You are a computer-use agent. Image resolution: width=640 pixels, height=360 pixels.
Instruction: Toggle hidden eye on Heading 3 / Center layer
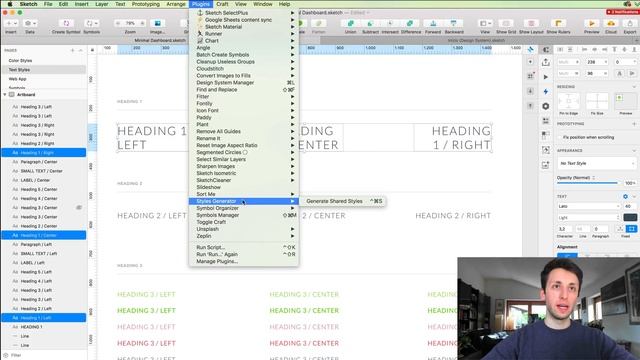point(79,208)
